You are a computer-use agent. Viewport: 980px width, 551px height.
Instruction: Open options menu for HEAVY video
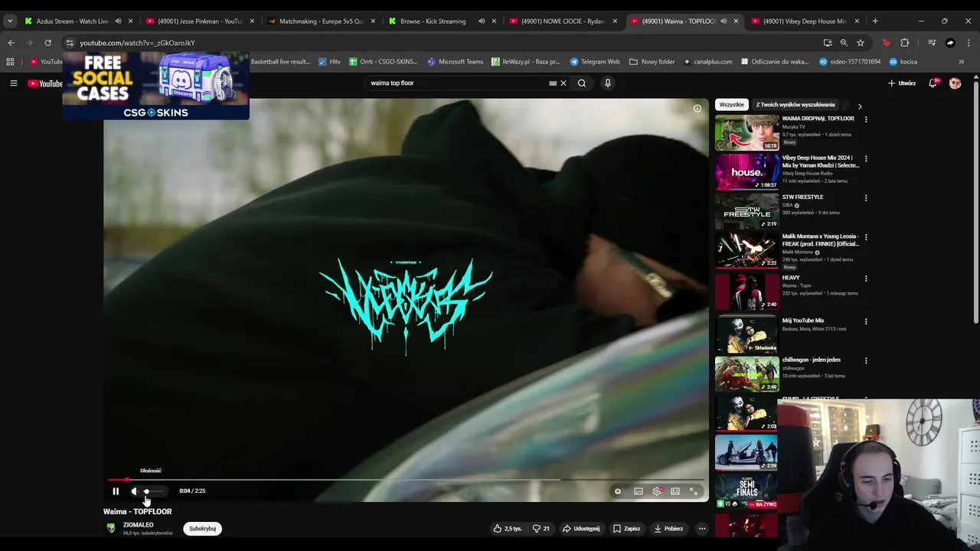tap(866, 279)
